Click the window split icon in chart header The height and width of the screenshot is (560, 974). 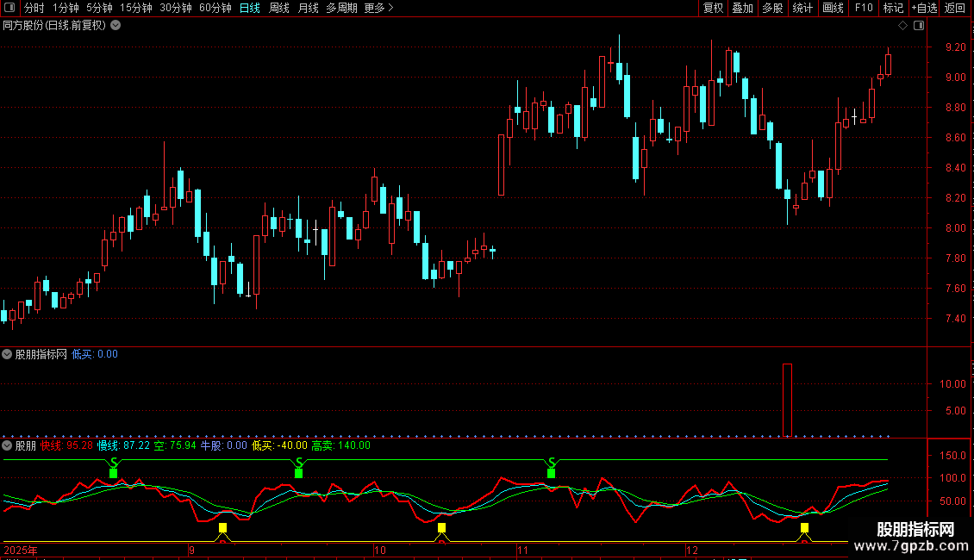coord(919,26)
